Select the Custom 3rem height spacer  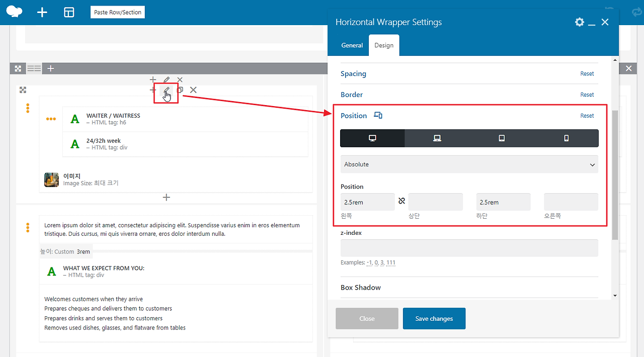coord(176,251)
